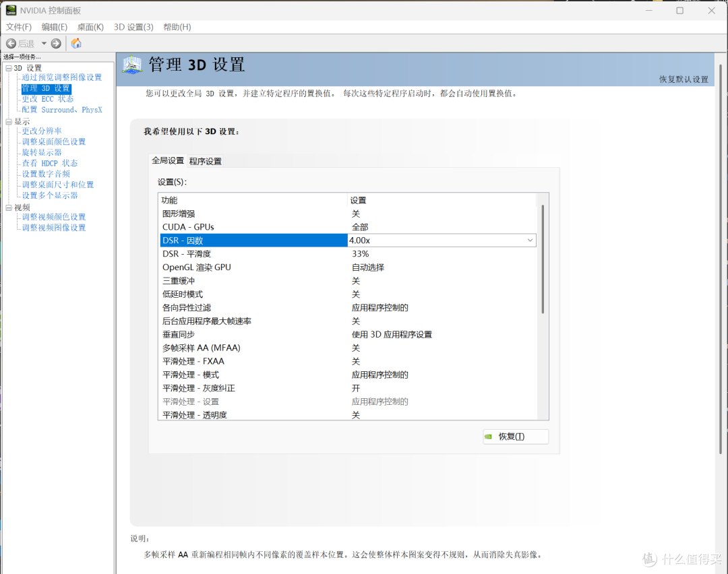Open 设置数字音频 page
The image size is (728, 574).
46,174
